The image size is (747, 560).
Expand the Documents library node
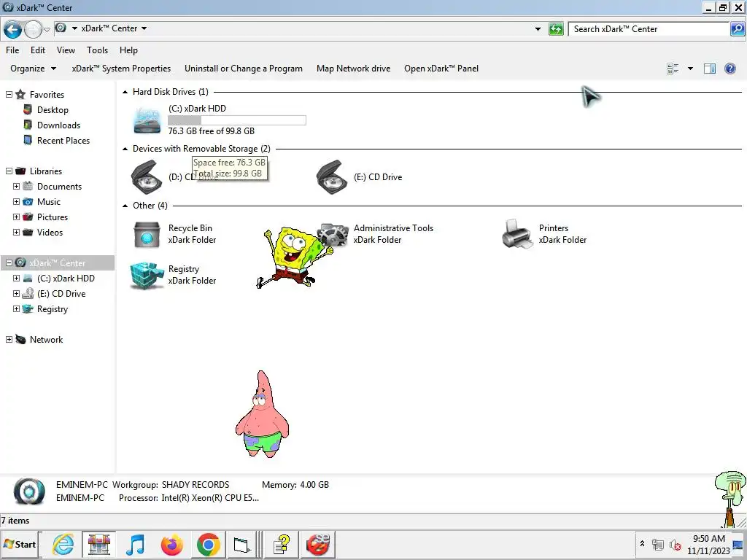pyautogui.click(x=16, y=186)
